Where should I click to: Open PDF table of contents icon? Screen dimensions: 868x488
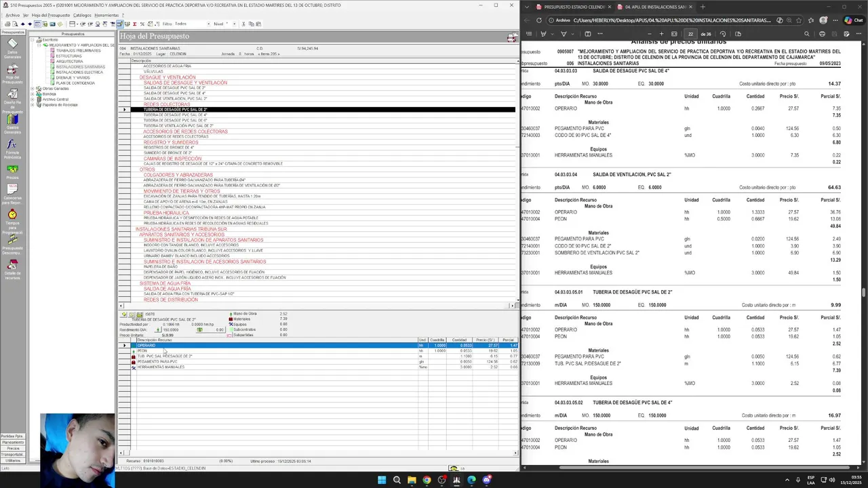click(x=528, y=34)
